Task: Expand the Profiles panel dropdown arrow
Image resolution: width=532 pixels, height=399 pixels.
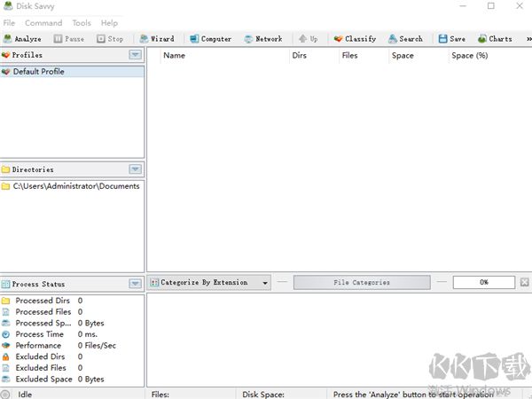Action: tap(135, 55)
